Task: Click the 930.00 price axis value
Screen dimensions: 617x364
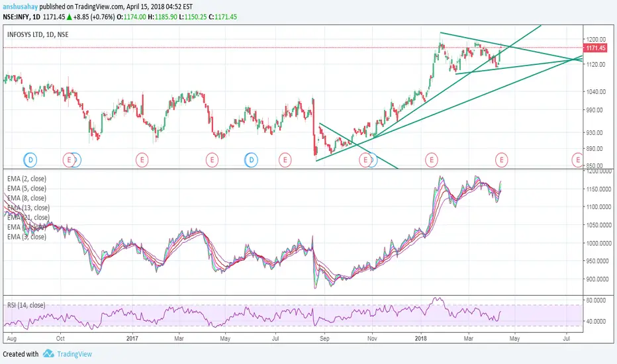Action: [594, 132]
